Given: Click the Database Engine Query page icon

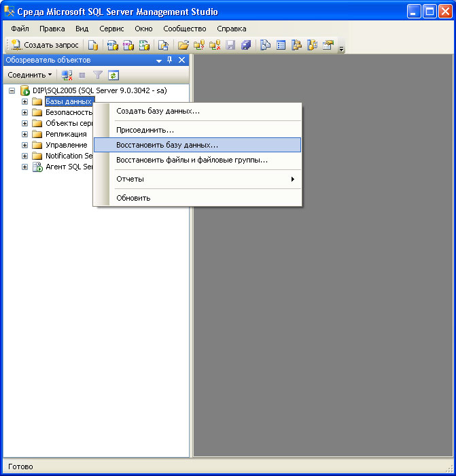Looking at the screenshot, I should (93, 46).
